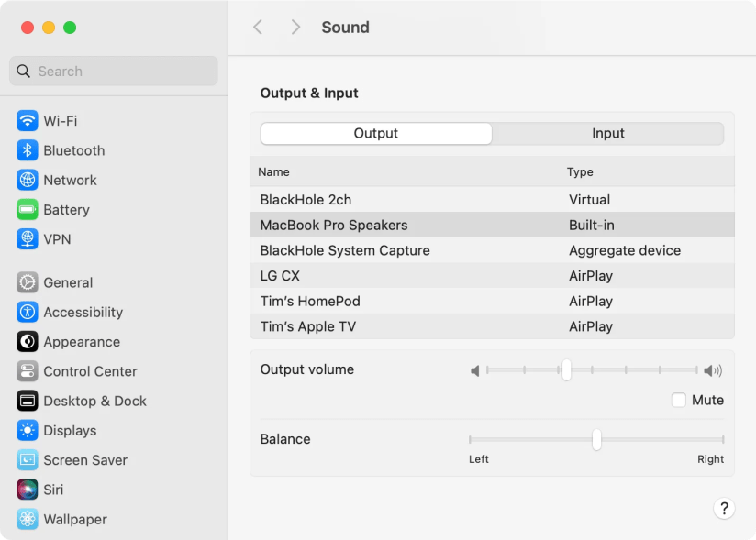The height and width of the screenshot is (540, 756).
Task: Open Wi-Fi settings in sidebar
Action: (x=60, y=121)
